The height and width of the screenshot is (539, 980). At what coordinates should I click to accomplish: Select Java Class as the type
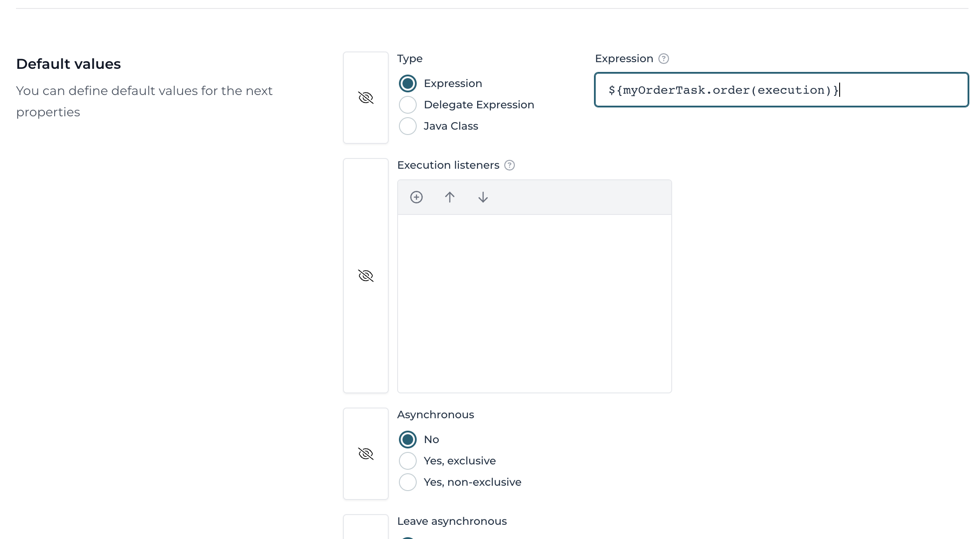coord(407,126)
